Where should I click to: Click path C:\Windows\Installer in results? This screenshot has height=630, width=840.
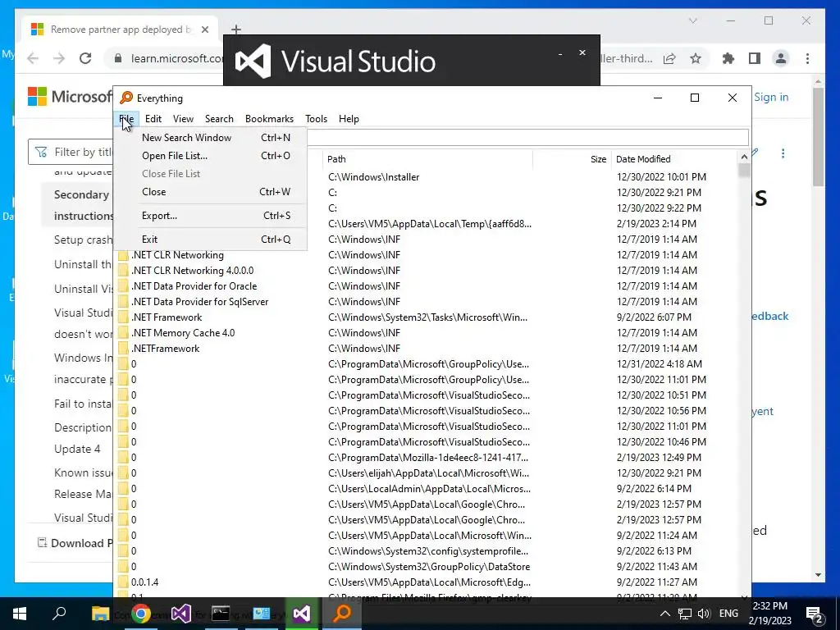click(373, 177)
